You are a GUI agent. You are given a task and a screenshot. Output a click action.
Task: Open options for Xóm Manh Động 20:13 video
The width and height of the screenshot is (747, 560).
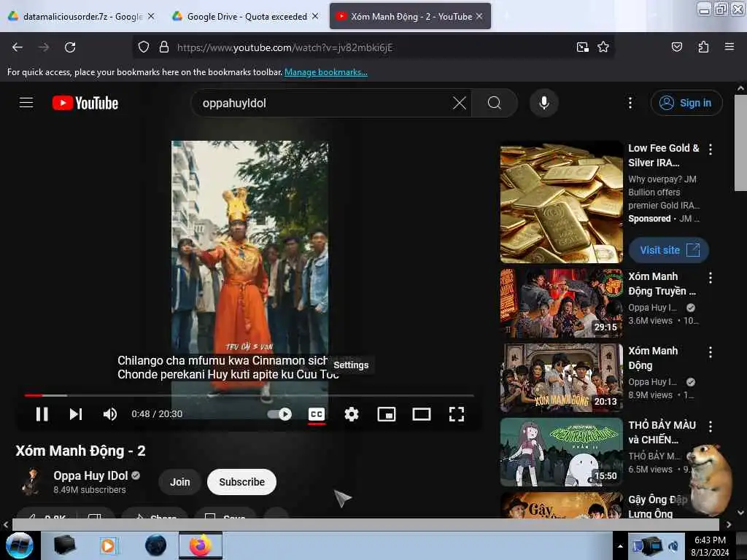(711, 352)
